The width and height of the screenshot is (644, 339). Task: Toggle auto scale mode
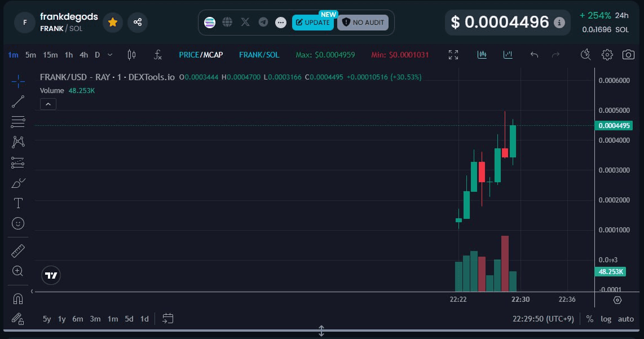[626, 319]
